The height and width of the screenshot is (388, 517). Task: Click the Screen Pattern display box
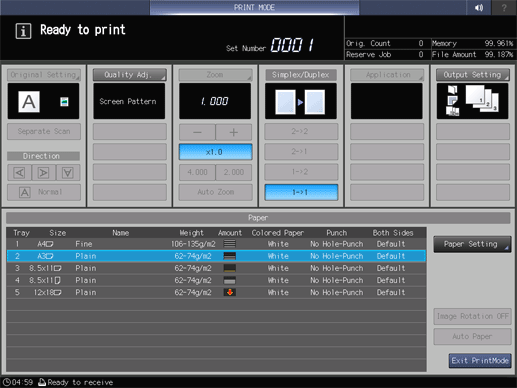129,101
